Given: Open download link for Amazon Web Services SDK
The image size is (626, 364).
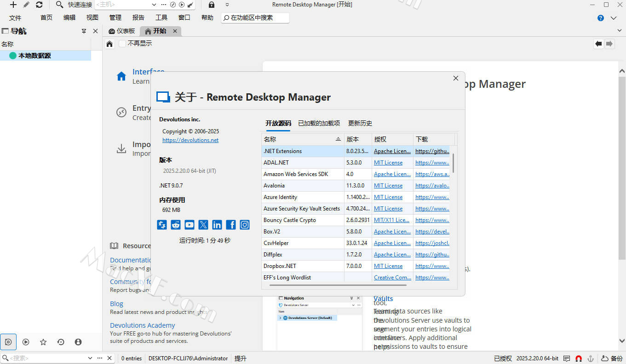Looking at the screenshot, I should point(432,174).
